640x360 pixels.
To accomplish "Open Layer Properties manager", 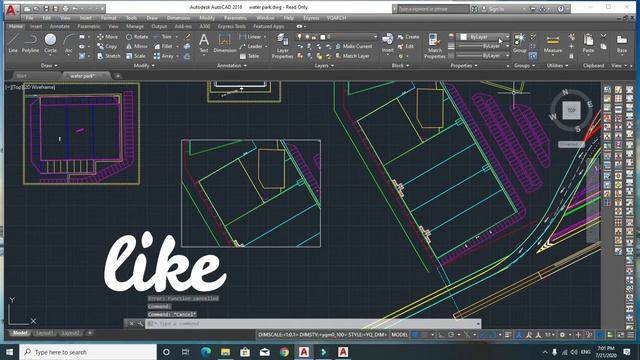I will 282,47.
